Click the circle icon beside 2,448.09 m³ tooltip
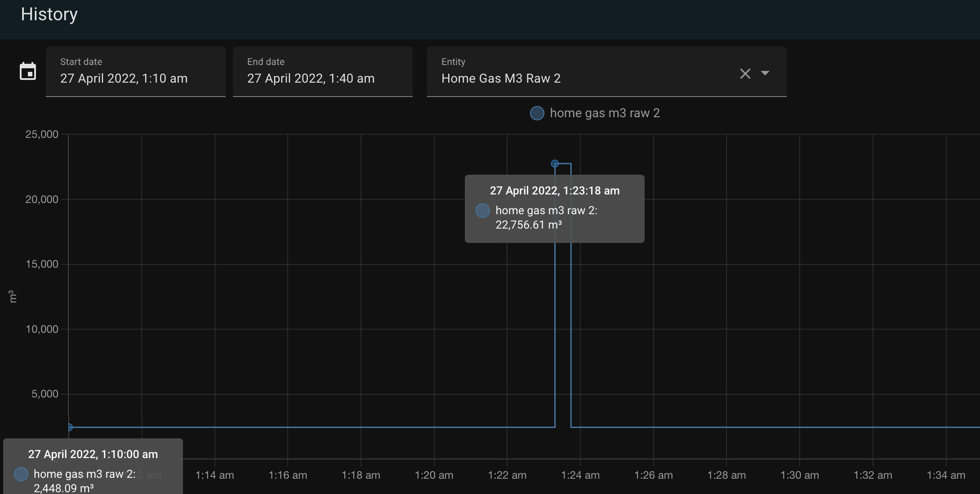This screenshot has width=980, height=494. [x=20, y=474]
